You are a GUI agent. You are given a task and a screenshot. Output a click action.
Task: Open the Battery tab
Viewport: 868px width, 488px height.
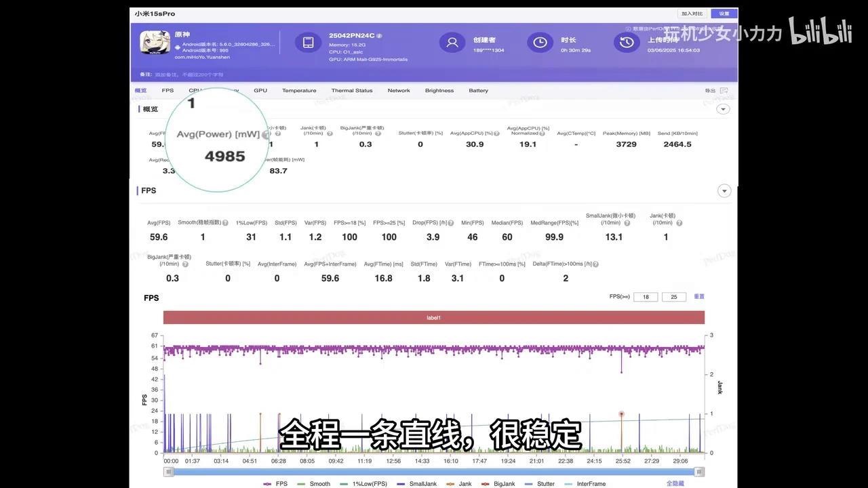click(478, 90)
